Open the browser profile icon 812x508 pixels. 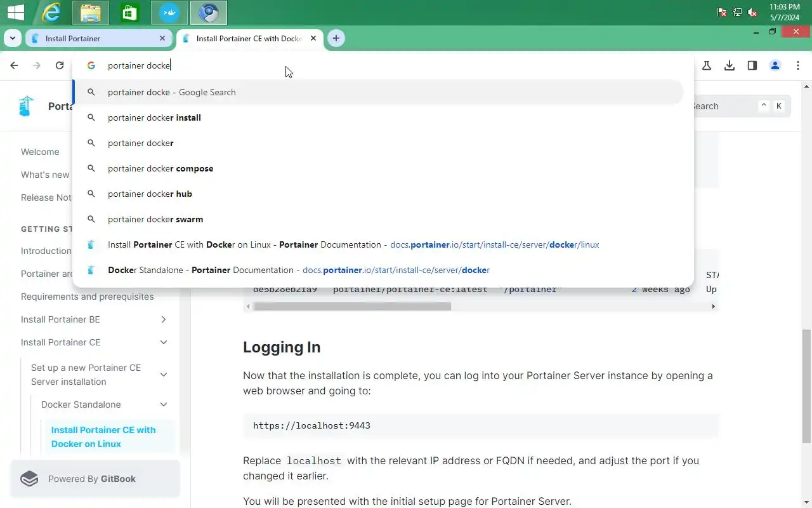(775, 65)
